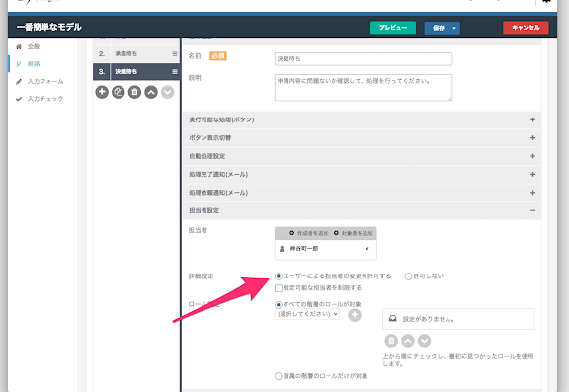Image resolution: width=569 pixels, height=392 pixels.
Task: Click the 保存 button
Action: tap(438, 28)
